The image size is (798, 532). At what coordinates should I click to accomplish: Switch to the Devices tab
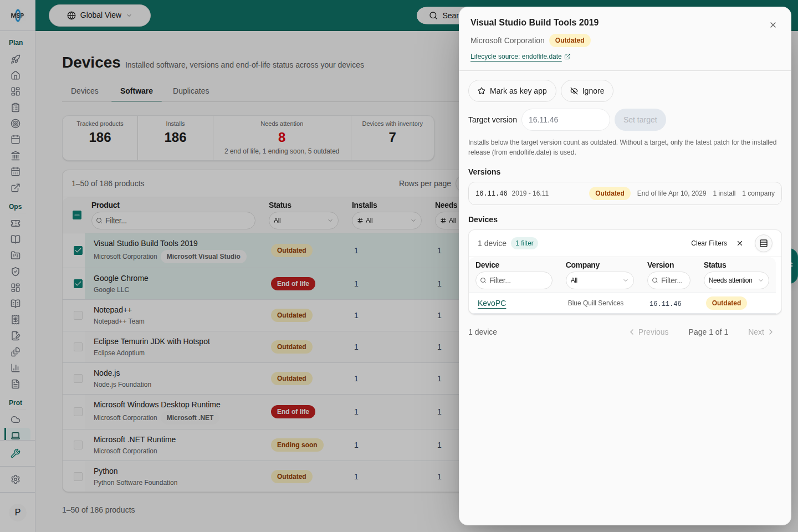point(85,91)
